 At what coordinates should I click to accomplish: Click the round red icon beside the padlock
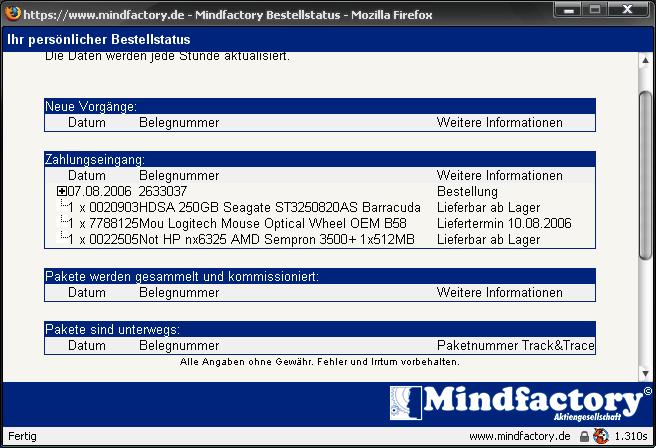coord(601,436)
